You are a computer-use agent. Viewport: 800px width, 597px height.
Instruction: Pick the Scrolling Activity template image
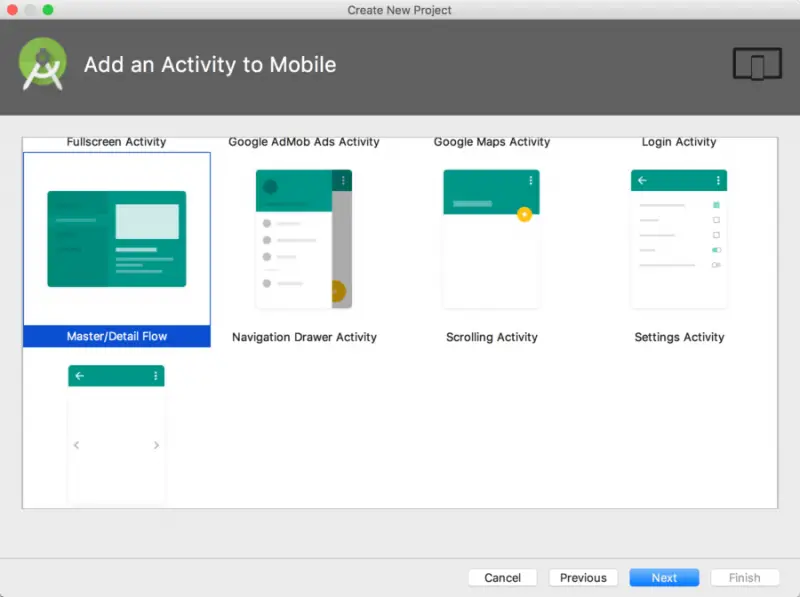tap(491, 239)
